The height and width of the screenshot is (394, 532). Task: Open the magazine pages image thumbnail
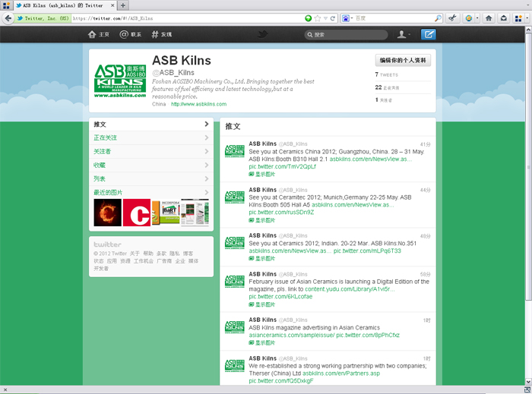click(x=195, y=213)
